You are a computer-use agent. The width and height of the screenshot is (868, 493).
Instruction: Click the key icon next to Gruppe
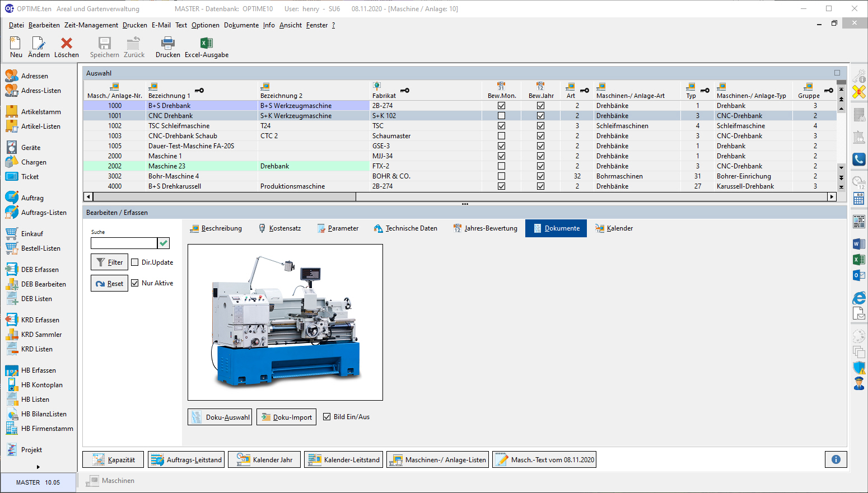[x=829, y=91]
